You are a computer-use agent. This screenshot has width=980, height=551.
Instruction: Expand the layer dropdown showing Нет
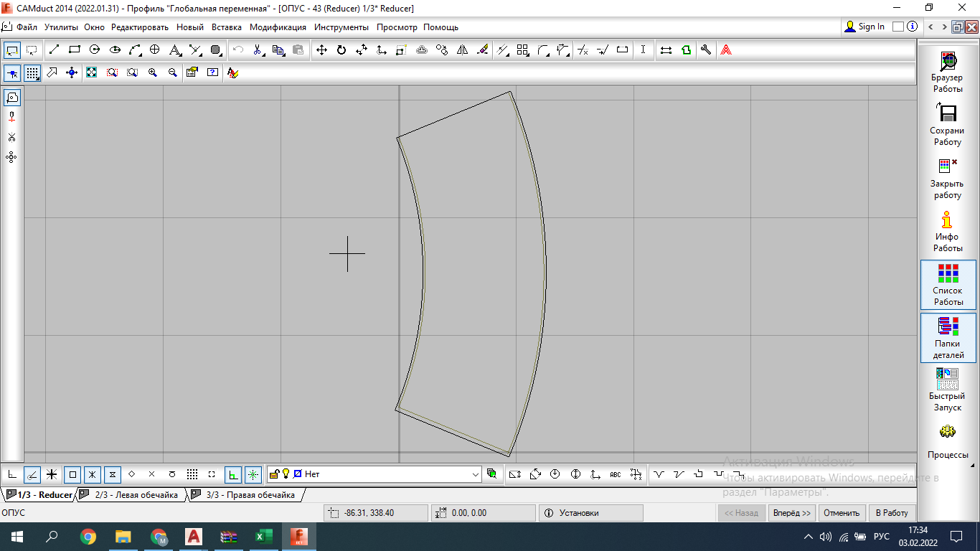pyautogui.click(x=476, y=474)
